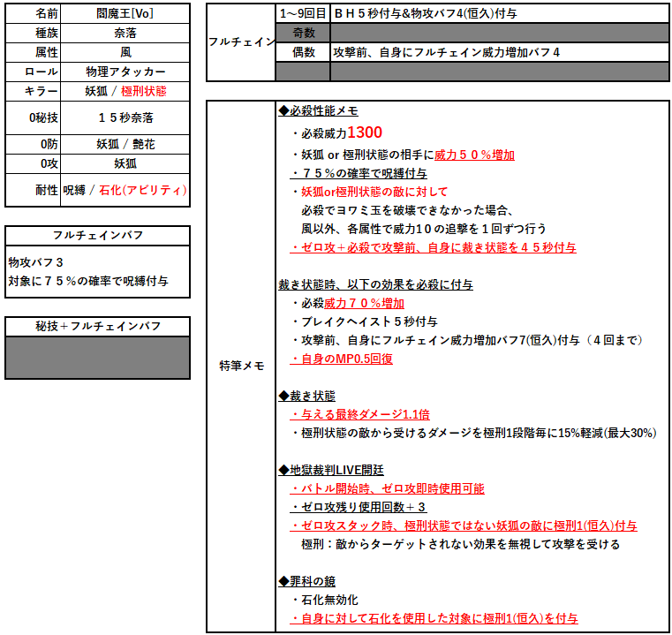The image size is (672, 635).
Task: Select the line '物攻バフ３'
Action: [x=36, y=262]
